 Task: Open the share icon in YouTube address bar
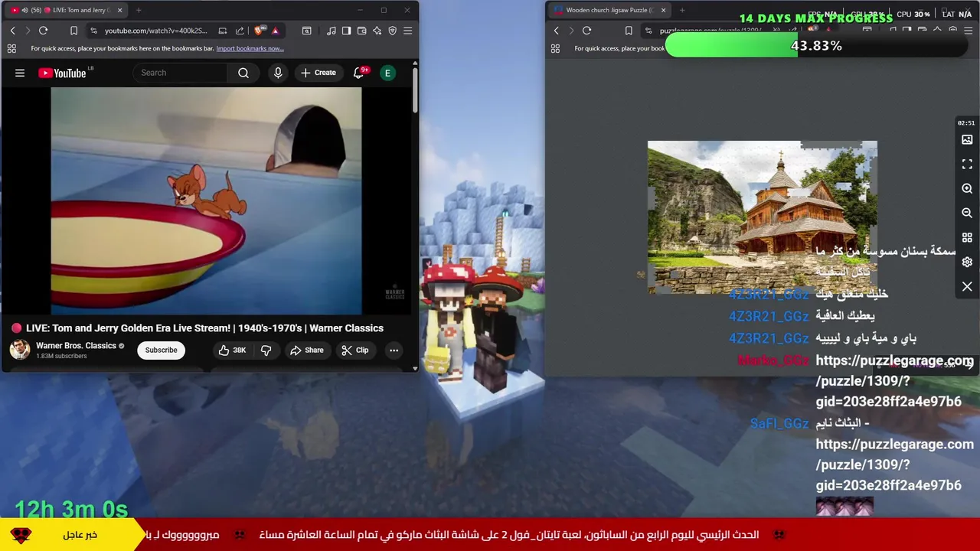pyautogui.click(x=240, y=31)
